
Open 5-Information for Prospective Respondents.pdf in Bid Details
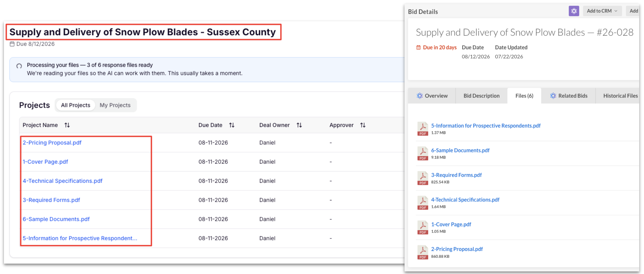pos(486,126)
